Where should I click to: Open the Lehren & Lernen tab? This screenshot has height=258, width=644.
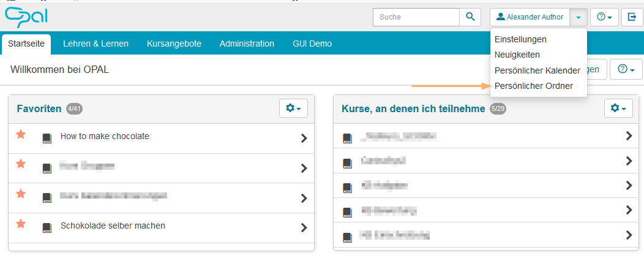(95, 44)
